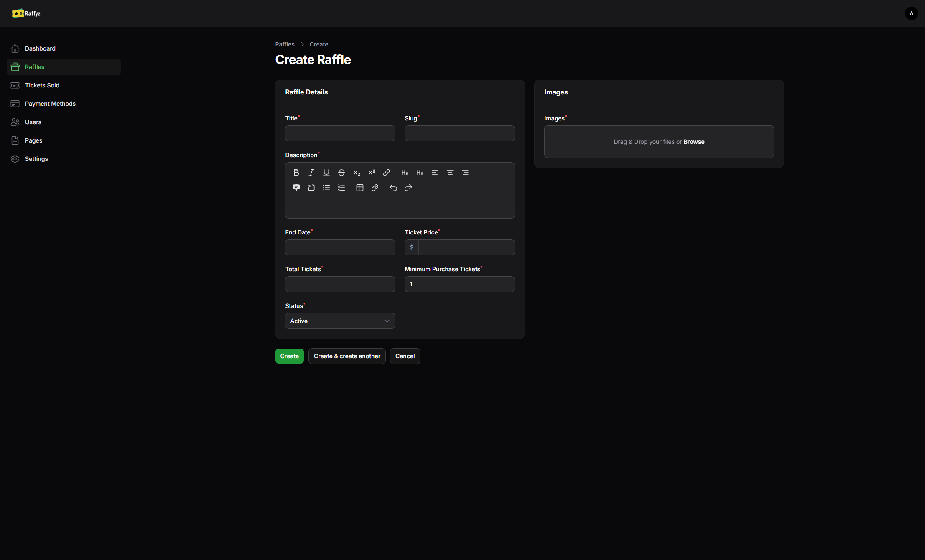Screen dimensions: 925x560
Task: Apply superscript formatting in description
Action: tap(372, 173)
